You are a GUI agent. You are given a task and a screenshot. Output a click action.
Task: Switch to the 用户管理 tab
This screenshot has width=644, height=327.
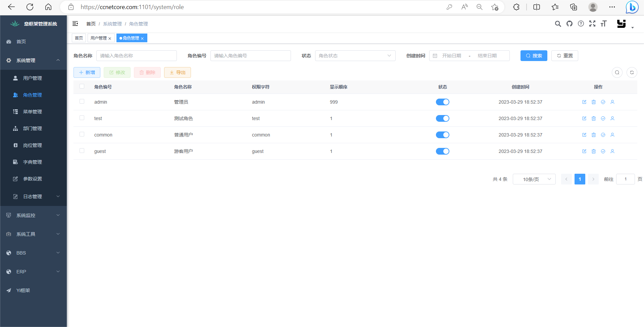tap(99, 38)
